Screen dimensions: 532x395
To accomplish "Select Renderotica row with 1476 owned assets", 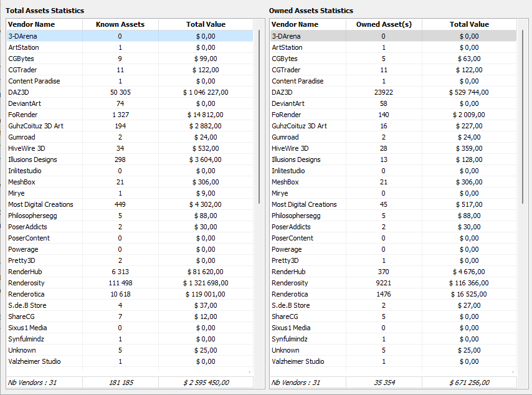I will pyautogui.click(x=394, y=294).
